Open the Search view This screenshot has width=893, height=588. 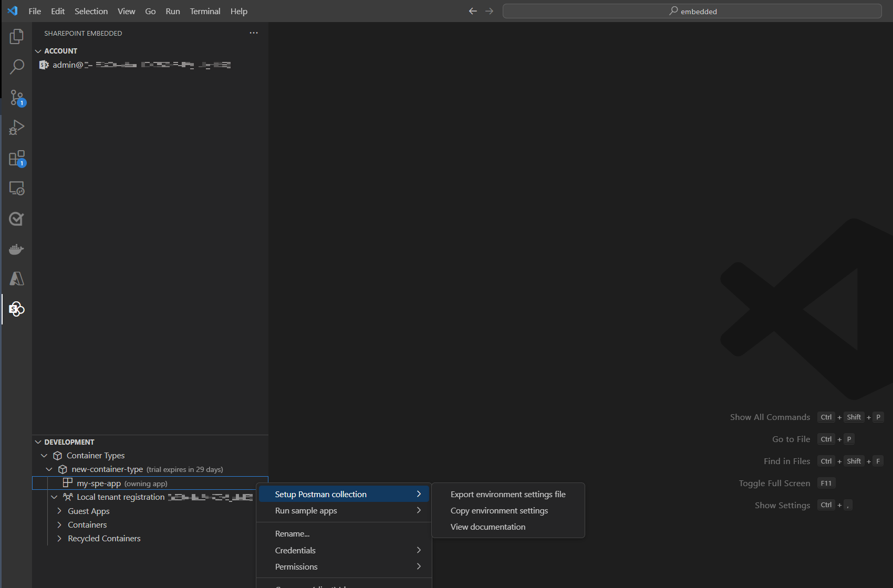pos(16,66)
